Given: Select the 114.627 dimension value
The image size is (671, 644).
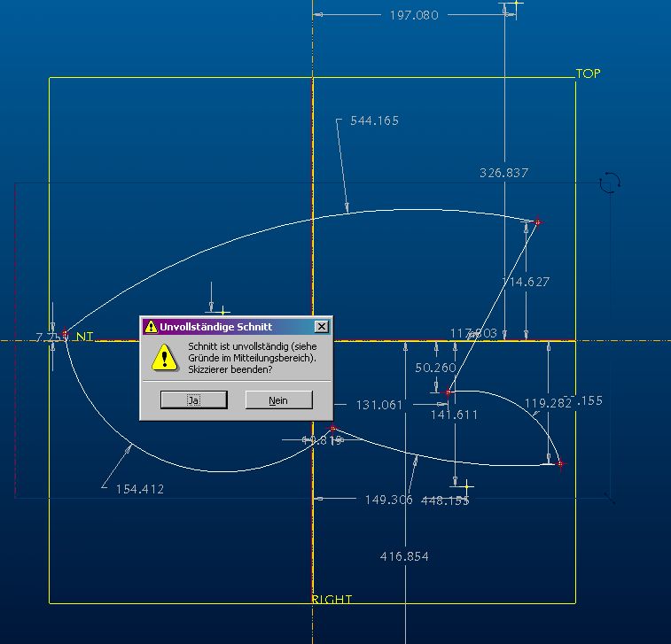Looking at the screenshot, I should 526,282.
